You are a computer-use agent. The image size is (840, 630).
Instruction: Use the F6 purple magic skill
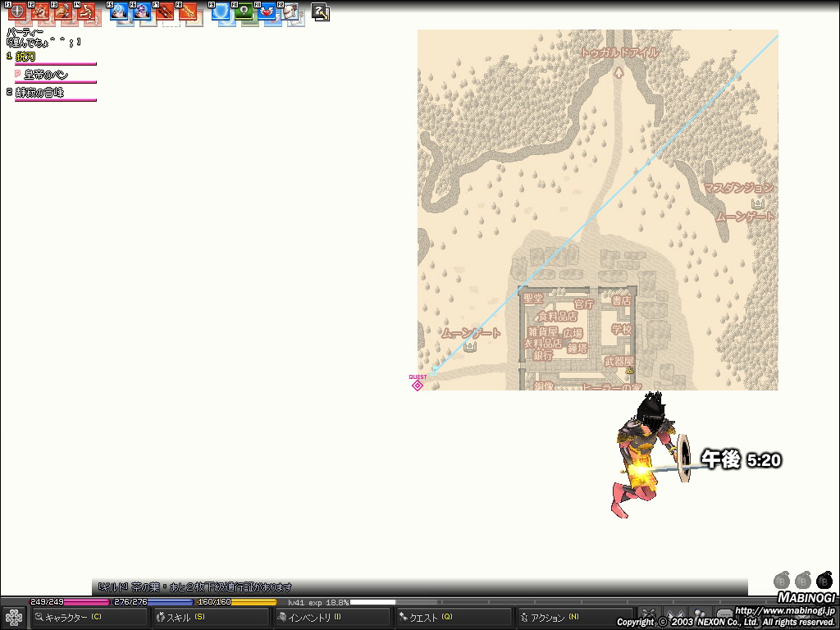click(x=142, y=11)
